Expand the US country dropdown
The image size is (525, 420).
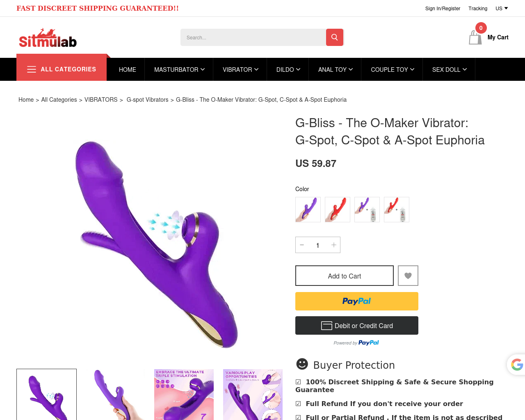502,8
